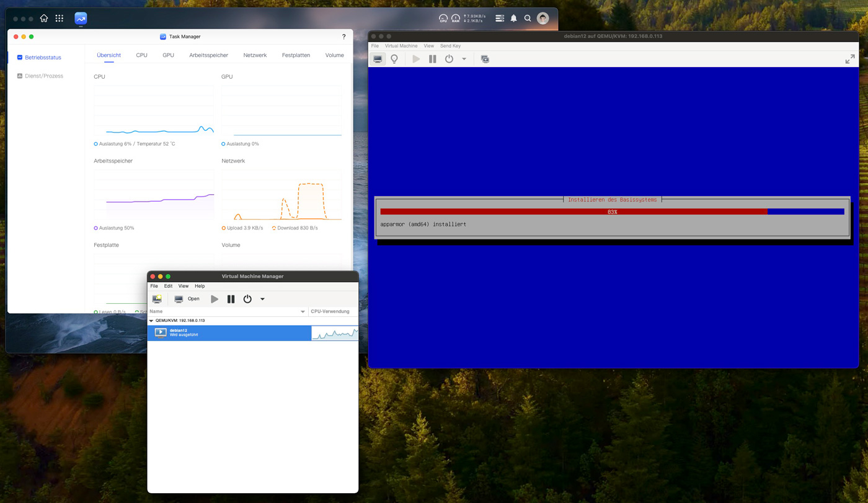Switch to the Volume tab
Viewport: 868px width, 503px height.
click(x=334, y=55)
